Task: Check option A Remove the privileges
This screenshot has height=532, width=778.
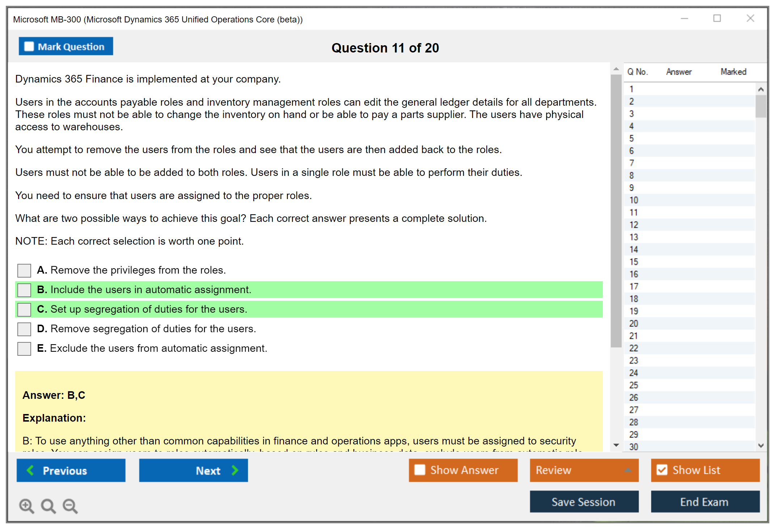Action: coord(24,270)
